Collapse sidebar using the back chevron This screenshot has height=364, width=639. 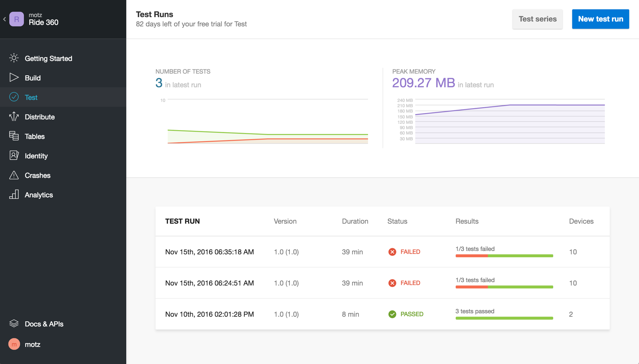[x=4, y=19]
